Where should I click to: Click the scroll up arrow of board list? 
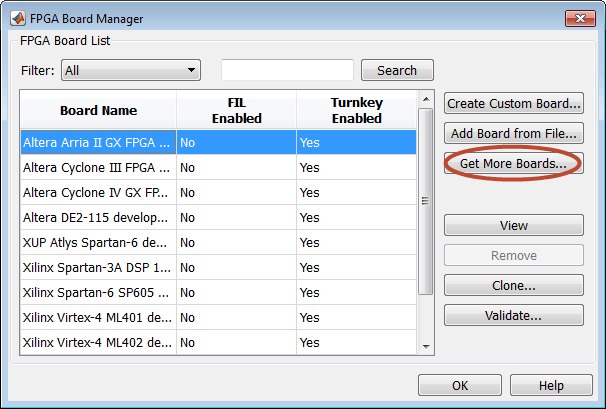click(x=426, y=99)
